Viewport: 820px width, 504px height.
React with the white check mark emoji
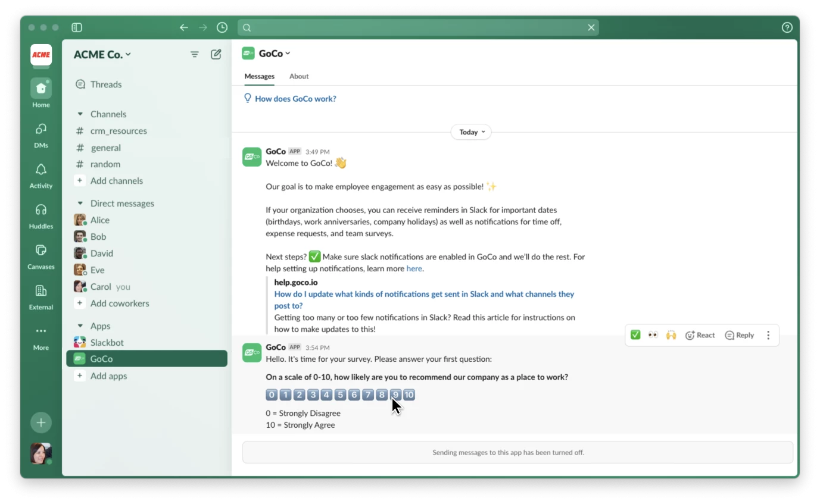[635, 335]
